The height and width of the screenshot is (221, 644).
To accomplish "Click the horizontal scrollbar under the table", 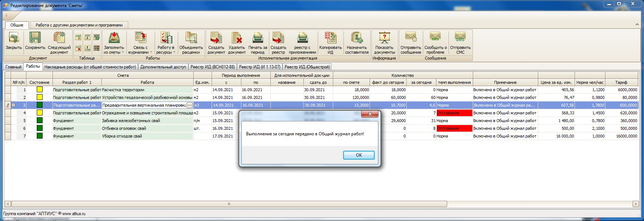I will point(229,204).
